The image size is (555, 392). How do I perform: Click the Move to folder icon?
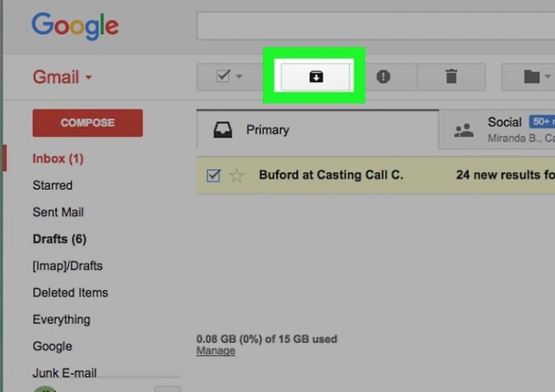pyautogui.click(x=531, y=76)
